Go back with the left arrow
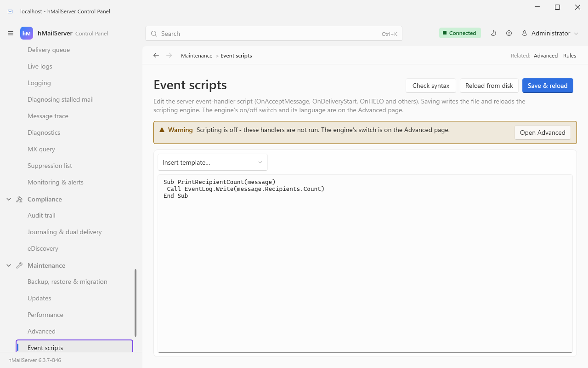 click(x=156, y=55)
